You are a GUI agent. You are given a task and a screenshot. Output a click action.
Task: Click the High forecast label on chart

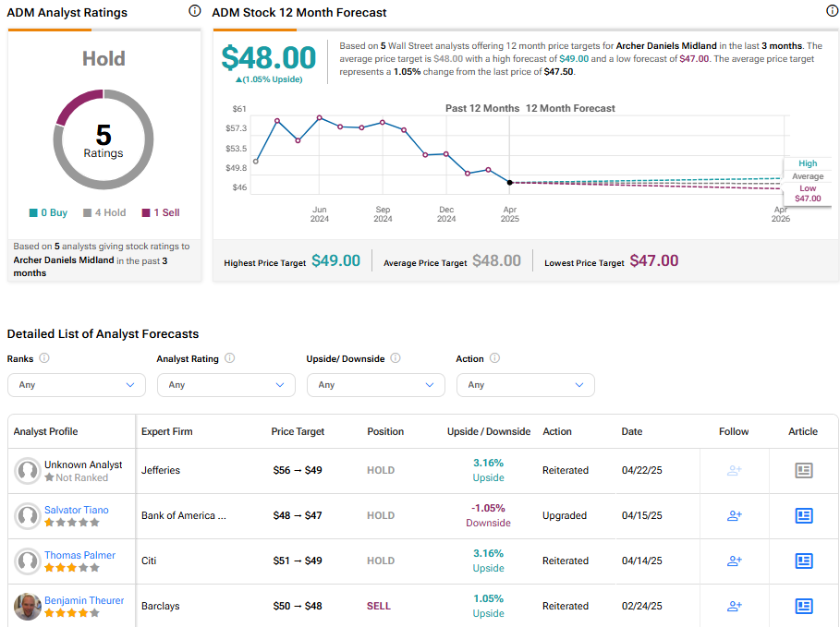808,163
